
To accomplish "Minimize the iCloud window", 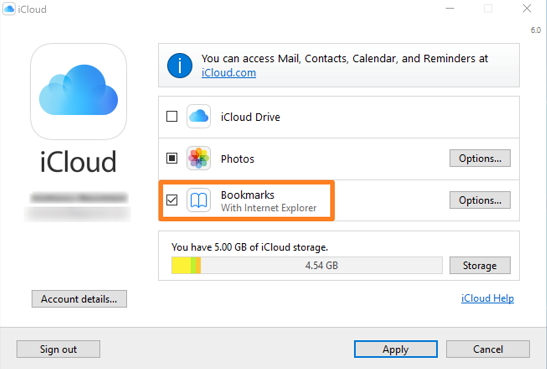I will pyautogui.click(x=450, y=8).
